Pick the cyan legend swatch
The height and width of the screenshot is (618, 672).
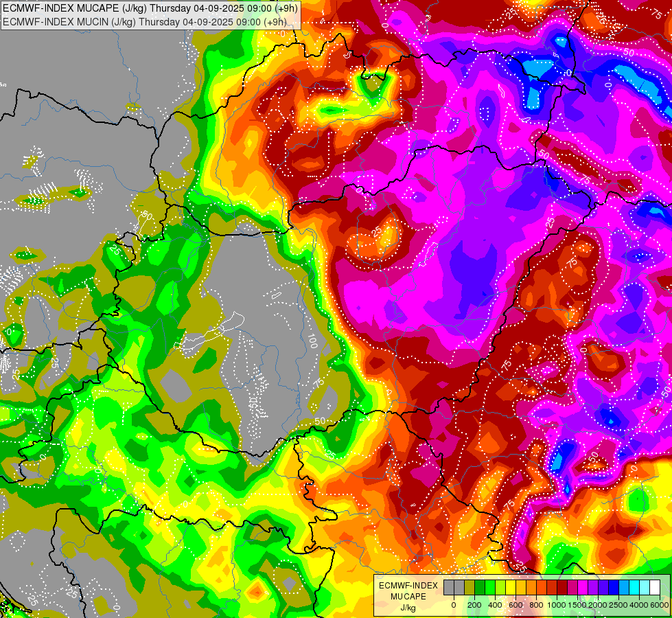pos(635,587)
